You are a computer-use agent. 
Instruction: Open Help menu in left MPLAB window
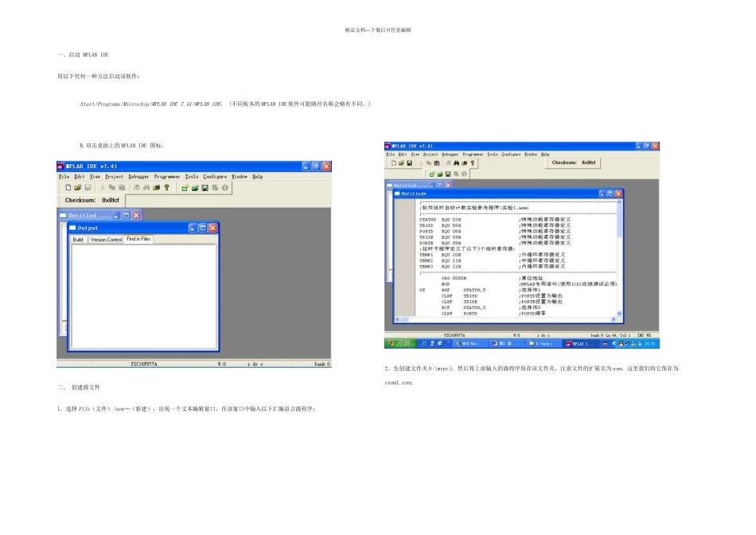pos(258,177)
